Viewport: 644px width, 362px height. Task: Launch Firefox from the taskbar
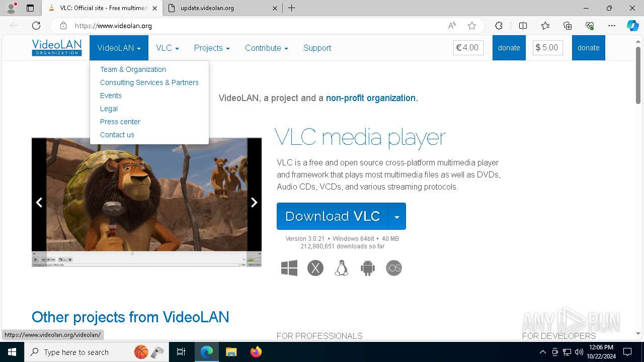(x=256, y=352)
